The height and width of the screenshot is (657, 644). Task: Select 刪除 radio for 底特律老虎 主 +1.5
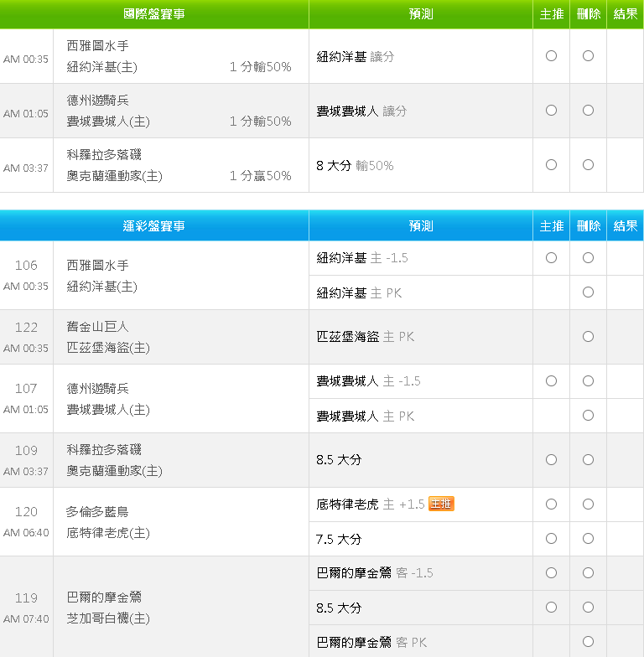pyautogui.click(x=588, y=504)
